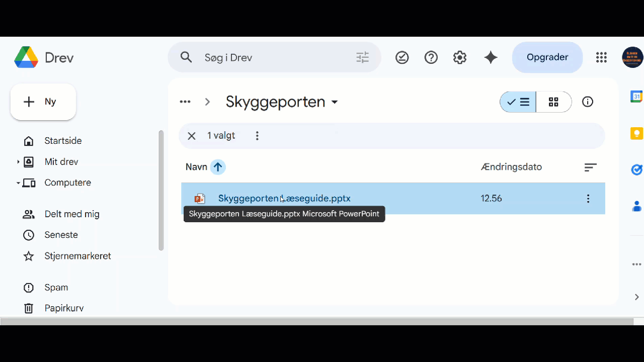Expand Mit drev in sidebar

coord(18,162)
